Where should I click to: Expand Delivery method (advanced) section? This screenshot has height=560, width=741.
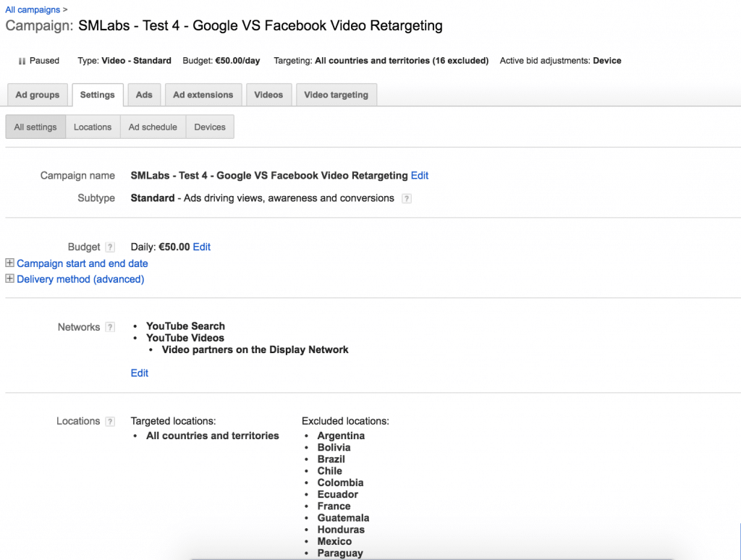coord(9,279)
